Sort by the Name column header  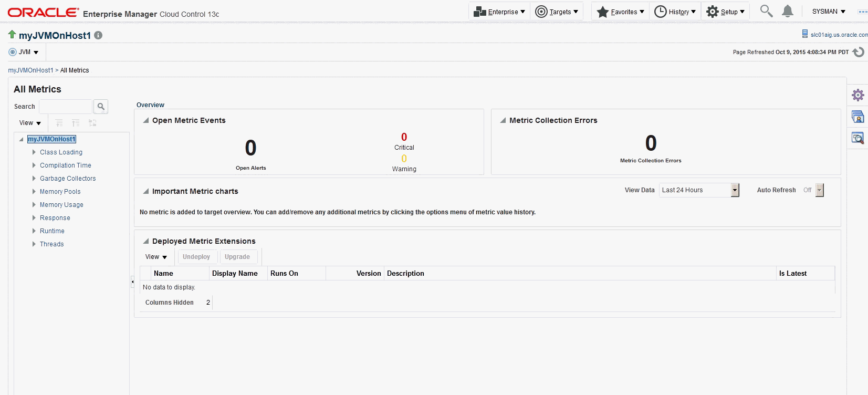180,273
